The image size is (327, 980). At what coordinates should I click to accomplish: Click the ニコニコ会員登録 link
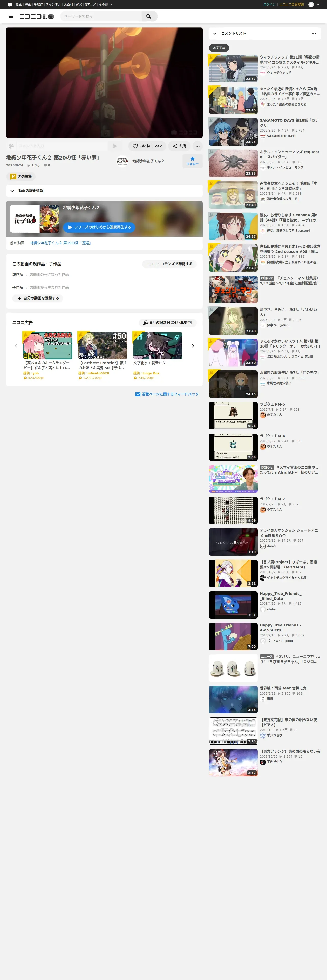coord(292,5)
